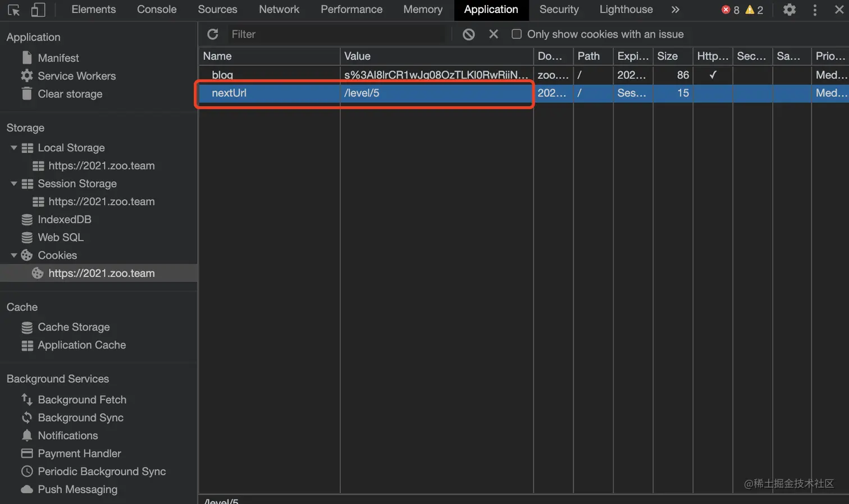Image resolution: width=849 pixels, height=504 pixels.
Task: Go to the Performance tab
Action: point(352,10)
